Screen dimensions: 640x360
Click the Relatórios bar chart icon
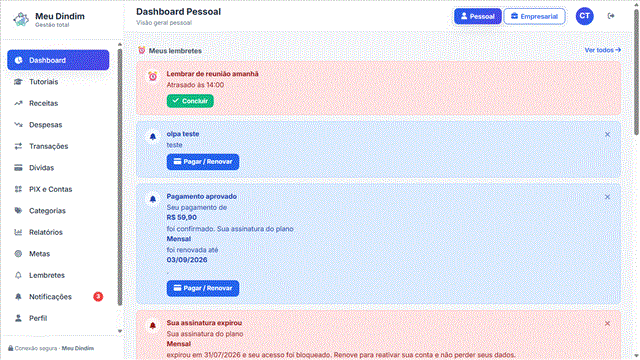click(x=18, y=232)
